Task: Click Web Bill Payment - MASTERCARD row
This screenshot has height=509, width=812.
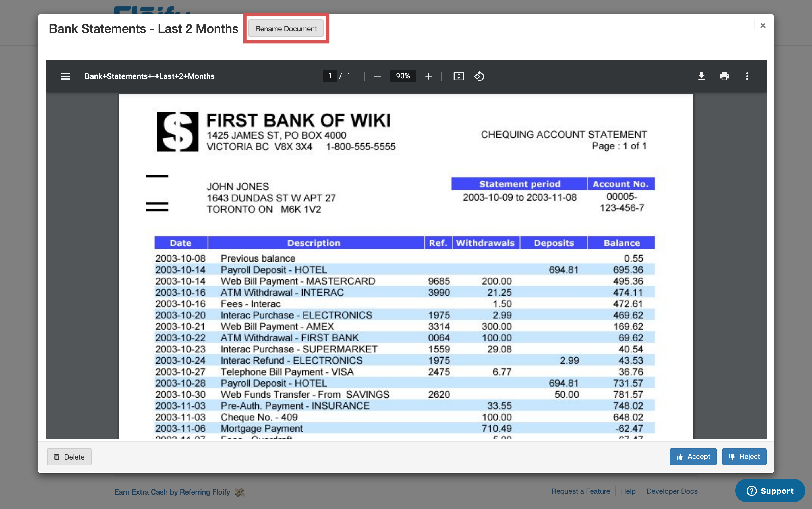Action: click(x=405, y=281)
